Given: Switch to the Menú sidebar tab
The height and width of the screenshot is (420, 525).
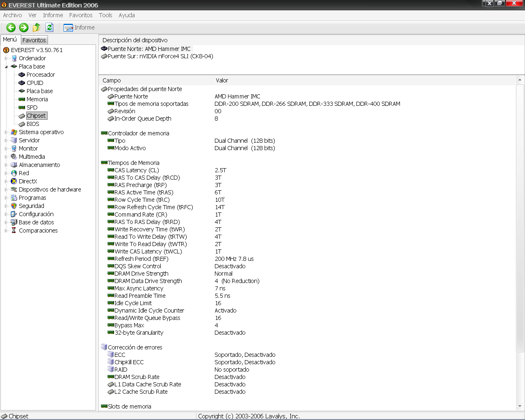Looking at the screenshot, I should [x=10, y=39].
